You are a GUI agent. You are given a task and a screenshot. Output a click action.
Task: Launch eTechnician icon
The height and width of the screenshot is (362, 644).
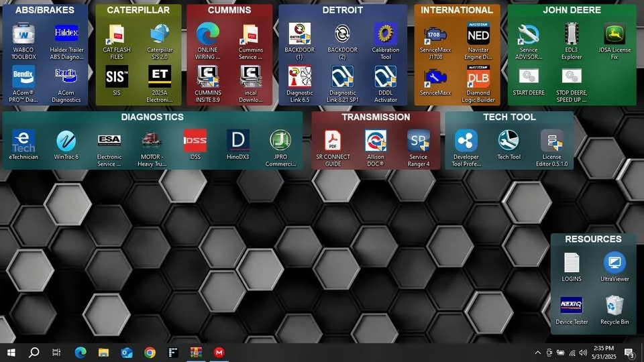[x=23, y=145]
